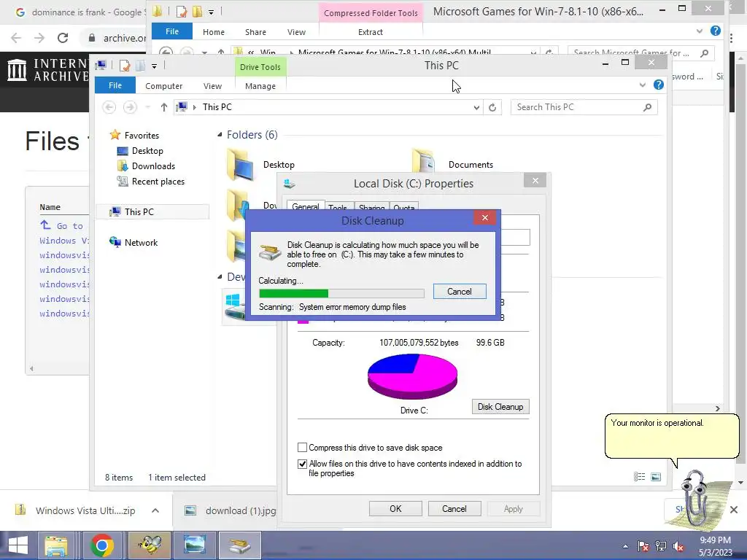Click Cancel in Local Disk Properties
Screen dimensions: 747x560
pyautogui.click(x=454, y=508)
